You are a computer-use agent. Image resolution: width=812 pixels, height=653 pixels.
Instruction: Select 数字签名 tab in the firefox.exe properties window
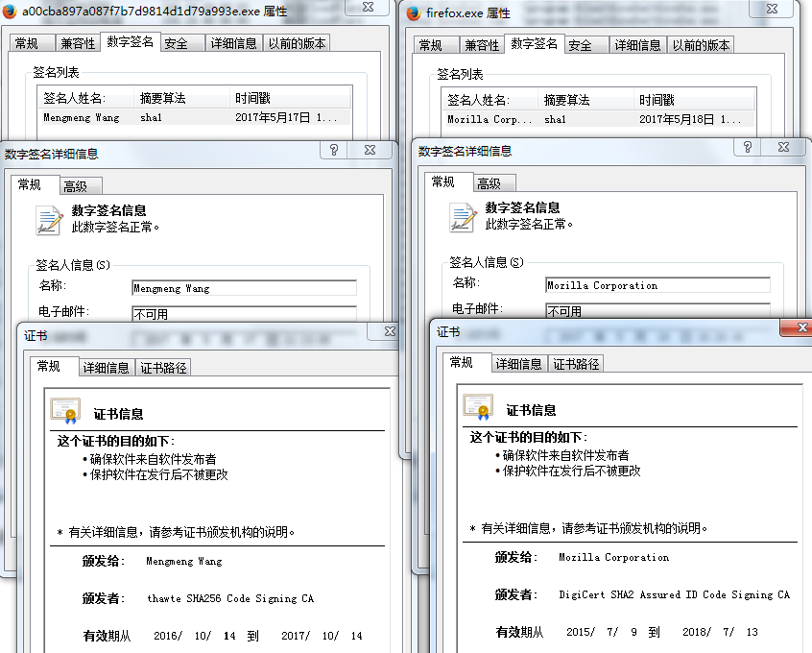(x=534, y=43)
